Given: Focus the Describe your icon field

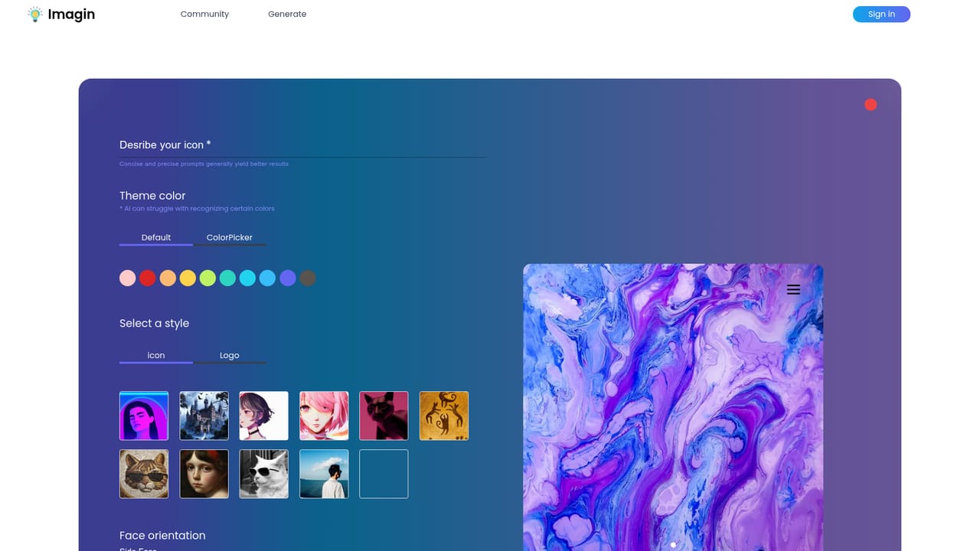Looking at the screenshot, I should [303, 145].
